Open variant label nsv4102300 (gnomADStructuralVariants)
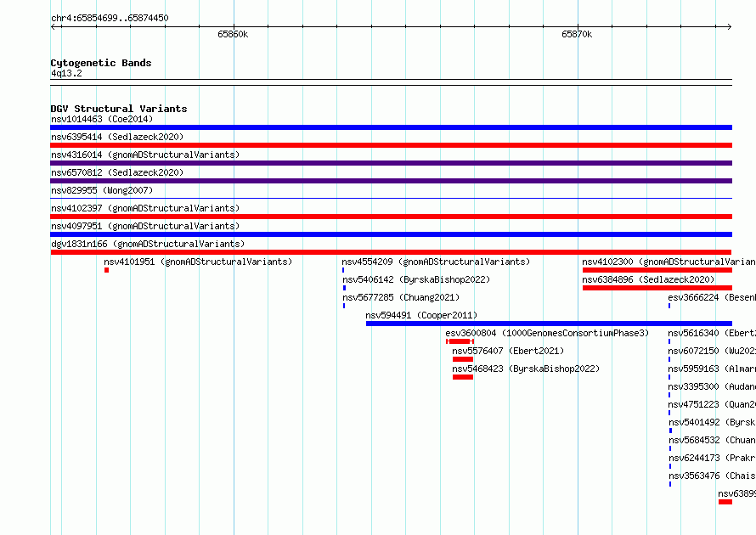The height and width of the screenshot is (535, 756). [x=669, y=262]
